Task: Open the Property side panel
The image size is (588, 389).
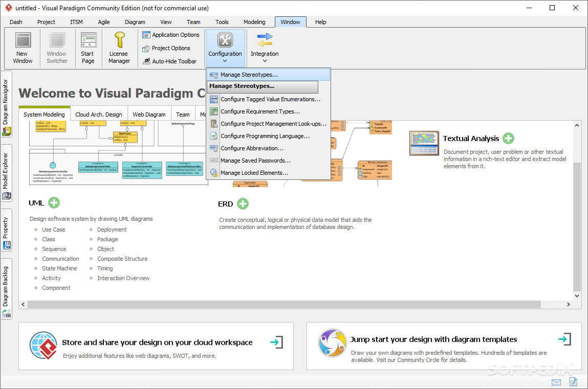Action: [6, 230]
